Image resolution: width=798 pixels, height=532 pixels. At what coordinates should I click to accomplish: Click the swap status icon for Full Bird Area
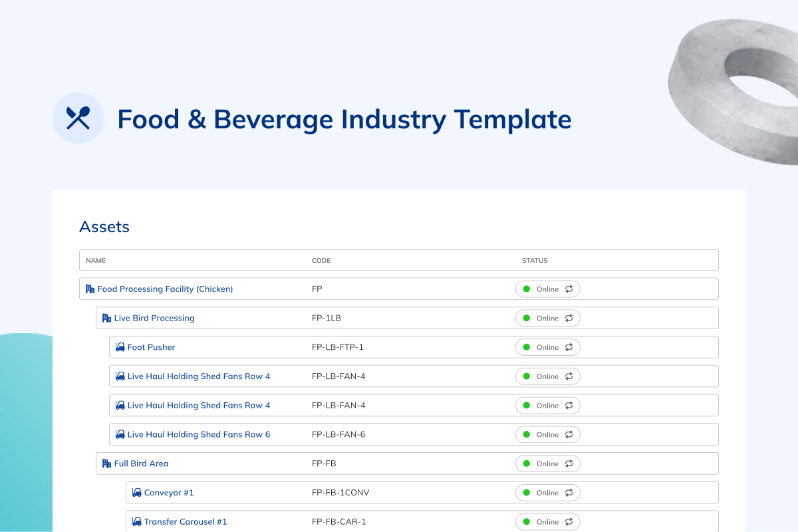pyautogui.click(x=569, y=464)
